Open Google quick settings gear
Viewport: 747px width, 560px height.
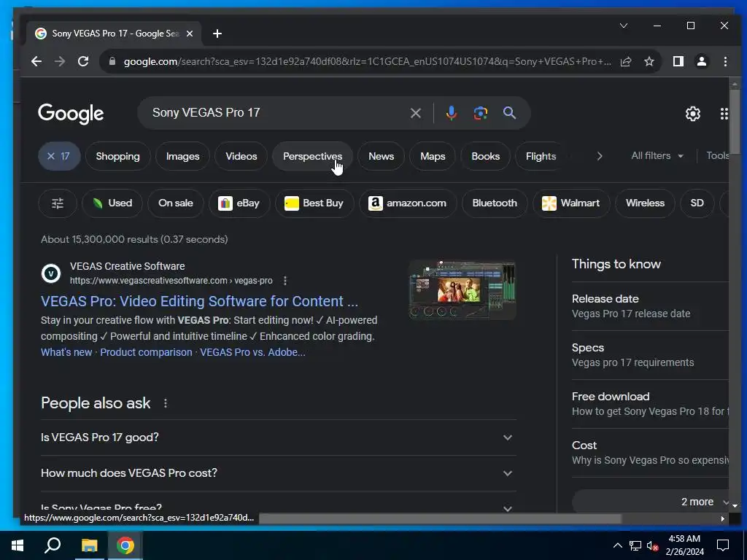(x=693, y=114)
